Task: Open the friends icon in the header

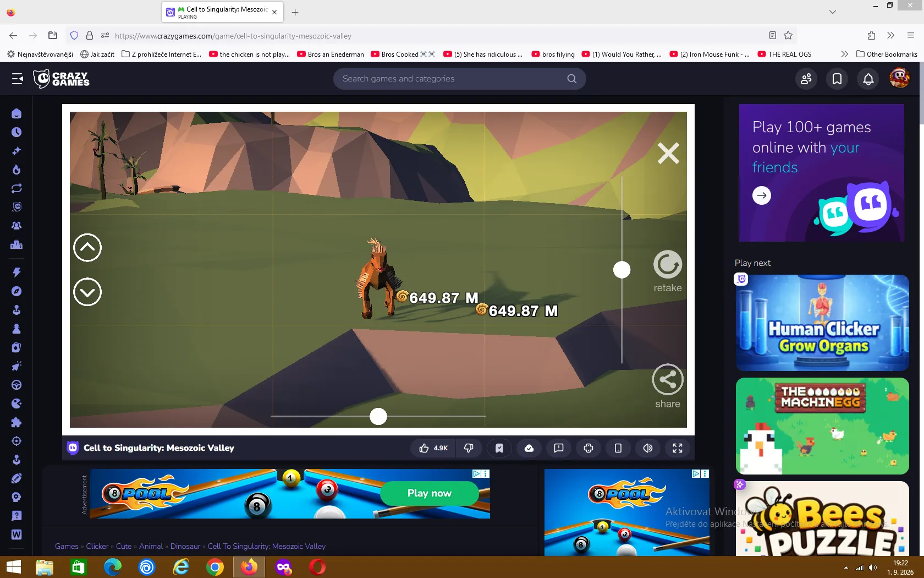Action: [x=806, y=79]
